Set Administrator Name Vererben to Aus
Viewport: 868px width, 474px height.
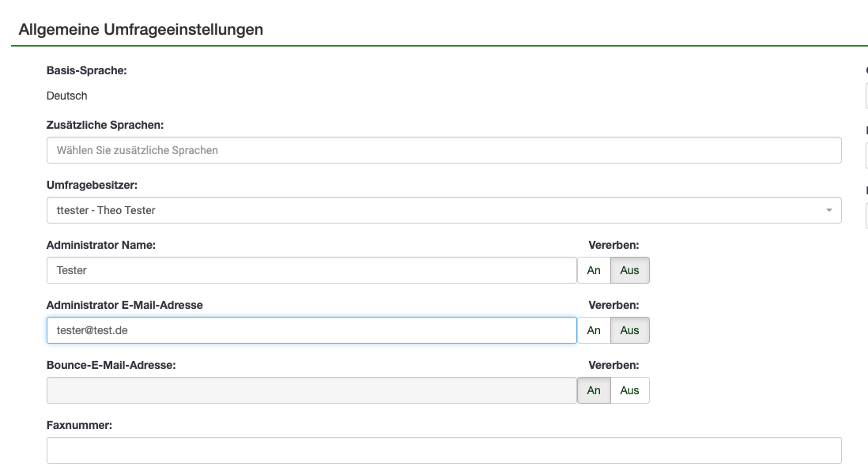630,270
